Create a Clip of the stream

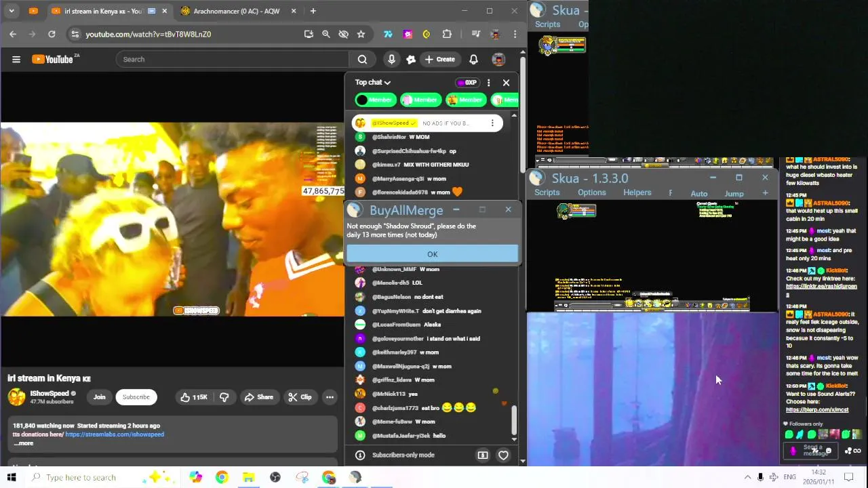pyautogui.click(x=298, y=397)
